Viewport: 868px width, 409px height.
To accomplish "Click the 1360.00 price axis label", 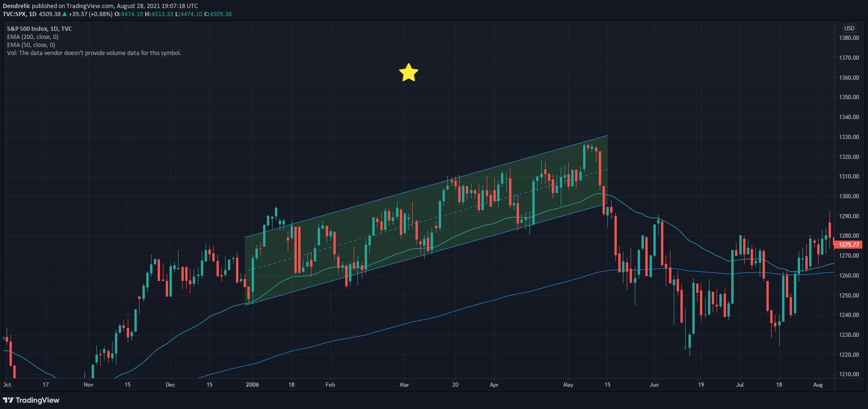I will click(849, 78).
